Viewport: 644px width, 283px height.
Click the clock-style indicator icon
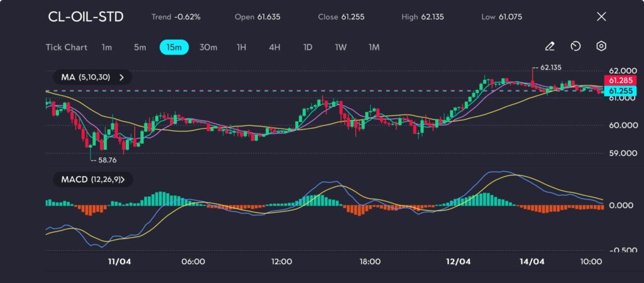pyautogui.click(x=575, y=47)
